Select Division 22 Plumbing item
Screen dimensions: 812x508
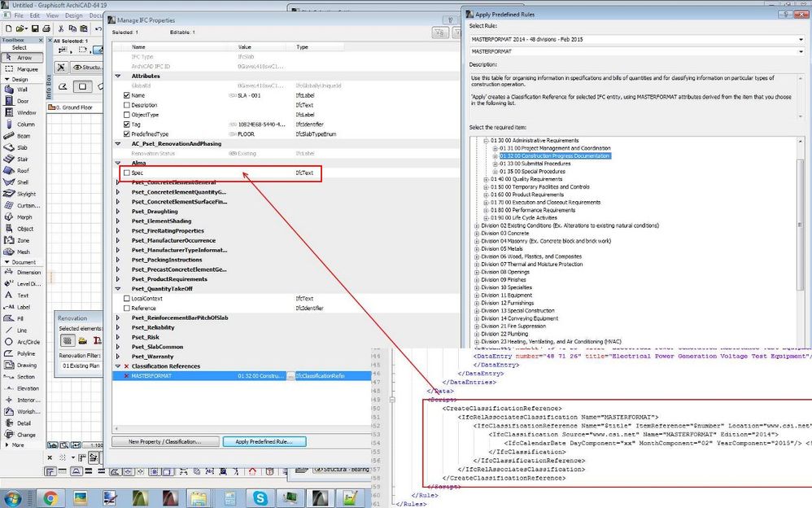coord(504,335)
